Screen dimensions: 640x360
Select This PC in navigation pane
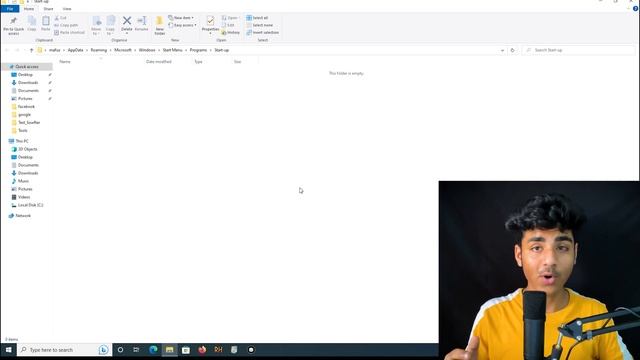pyautogui.click(x=22, y=141)
